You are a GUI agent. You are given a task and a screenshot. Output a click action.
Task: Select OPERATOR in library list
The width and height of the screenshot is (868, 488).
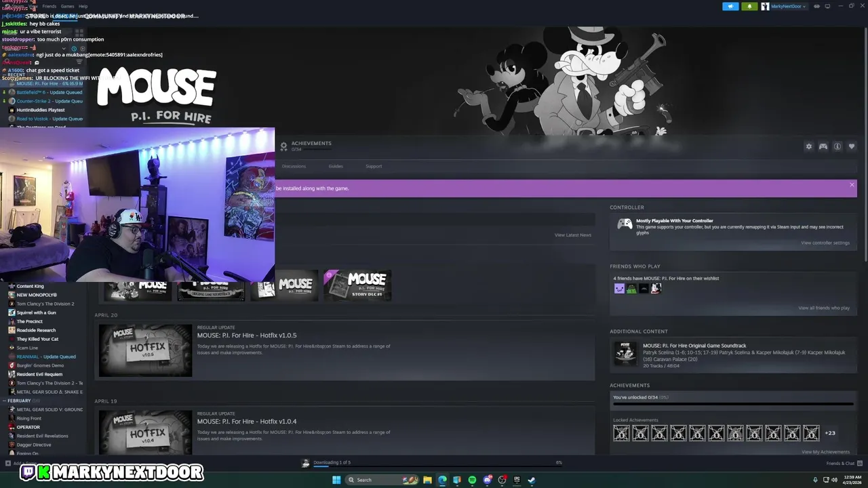(28, 427)
